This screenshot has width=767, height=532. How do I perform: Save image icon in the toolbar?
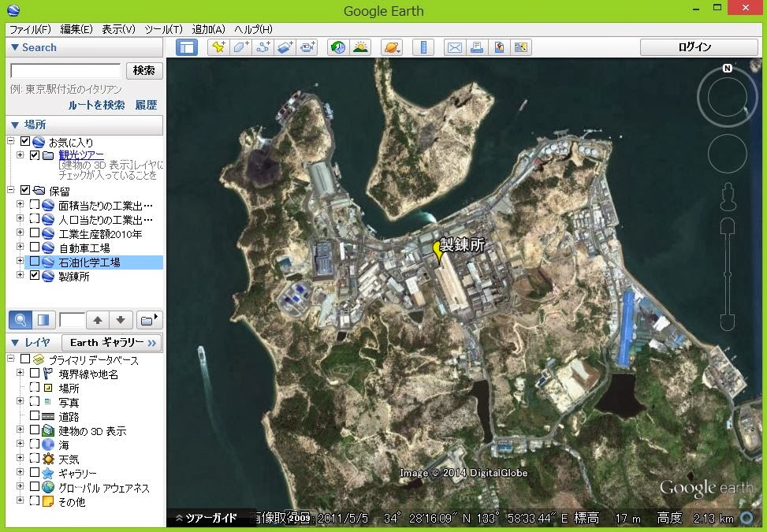pos(499,47)
